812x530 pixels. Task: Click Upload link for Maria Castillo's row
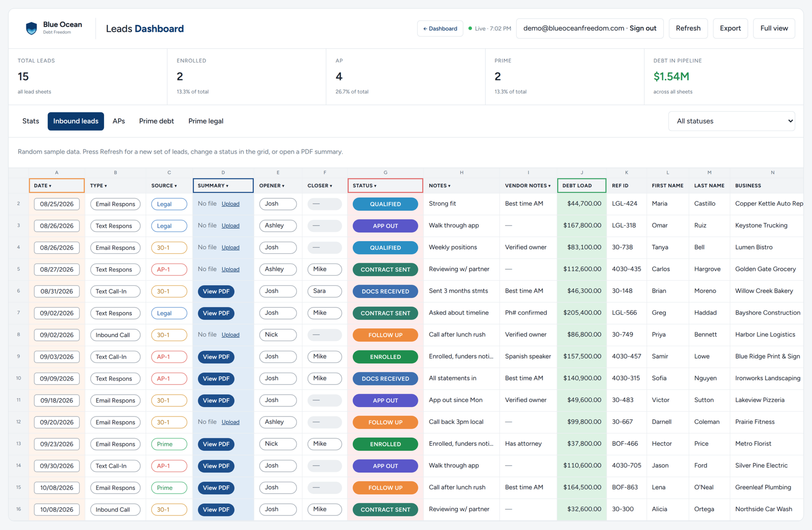point(230,204)
